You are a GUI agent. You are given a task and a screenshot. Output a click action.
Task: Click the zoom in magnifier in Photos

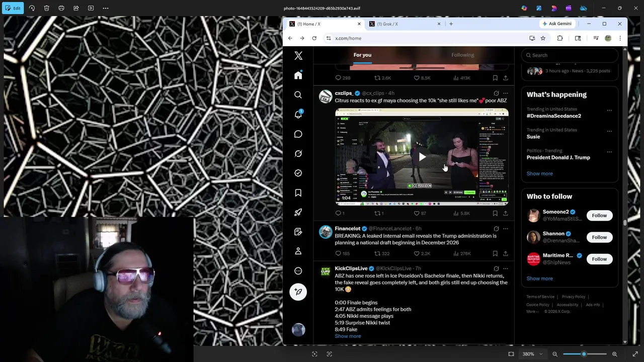coord(614,354)
